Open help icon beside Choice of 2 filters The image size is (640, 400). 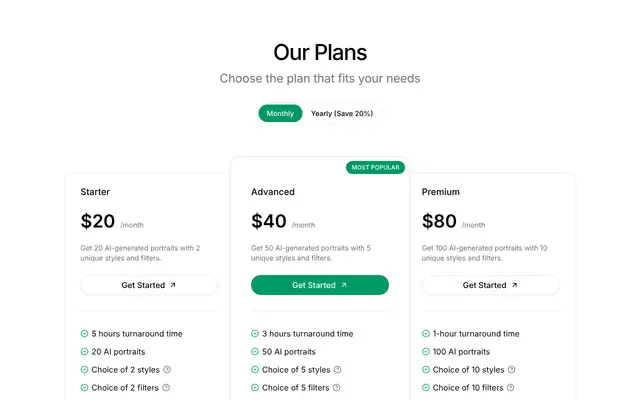(x=166, y=387)
